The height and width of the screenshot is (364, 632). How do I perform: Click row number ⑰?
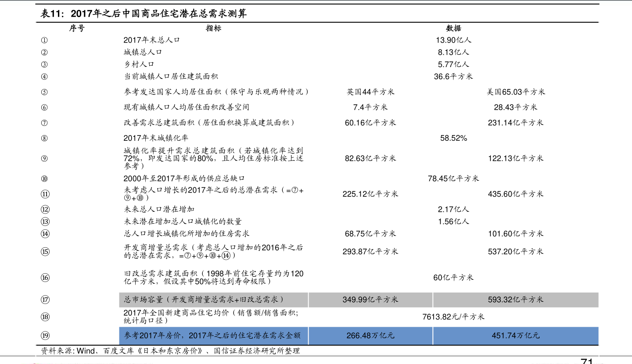pyautogui.click(x=45, y=300)
